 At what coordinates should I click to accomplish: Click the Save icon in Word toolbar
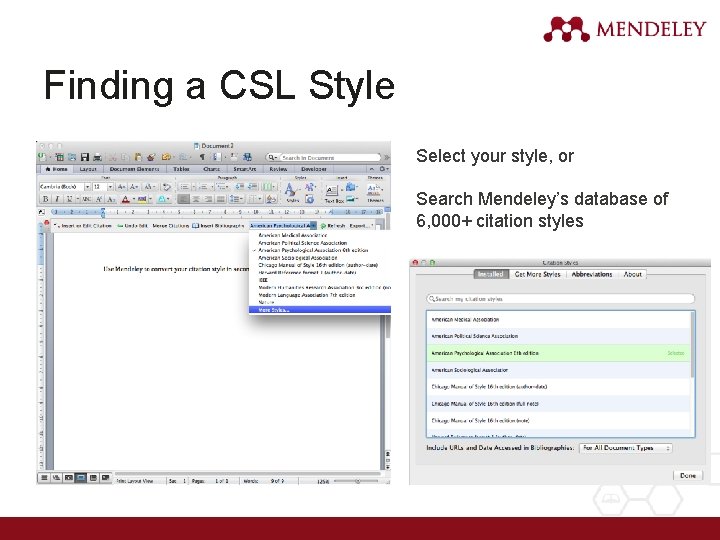click(x=84, y=157)
